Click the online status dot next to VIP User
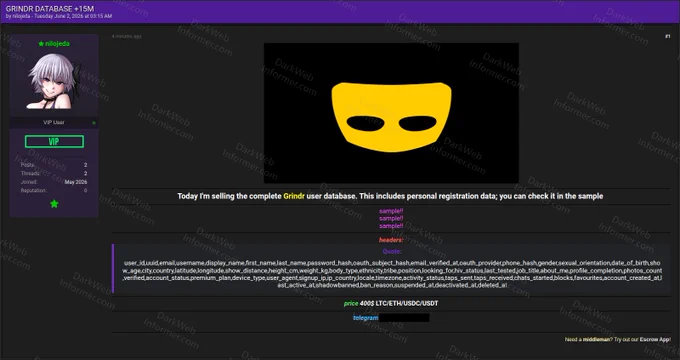The width and height of the screenshot is (680, 360). [x=94, y=123]
